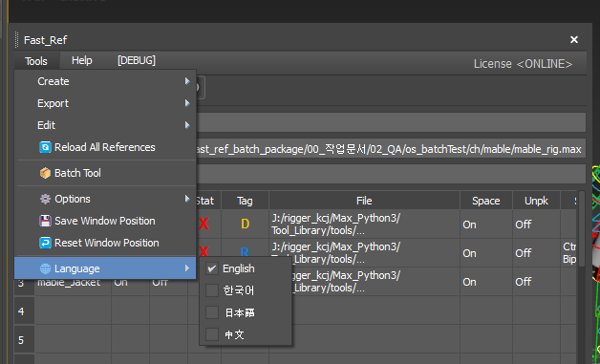
Task: Click the Options gear icon
Action: 45,199
